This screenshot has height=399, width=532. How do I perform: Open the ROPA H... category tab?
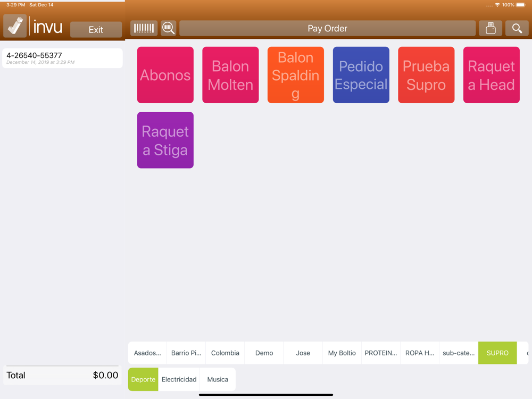tap(420, 353)
